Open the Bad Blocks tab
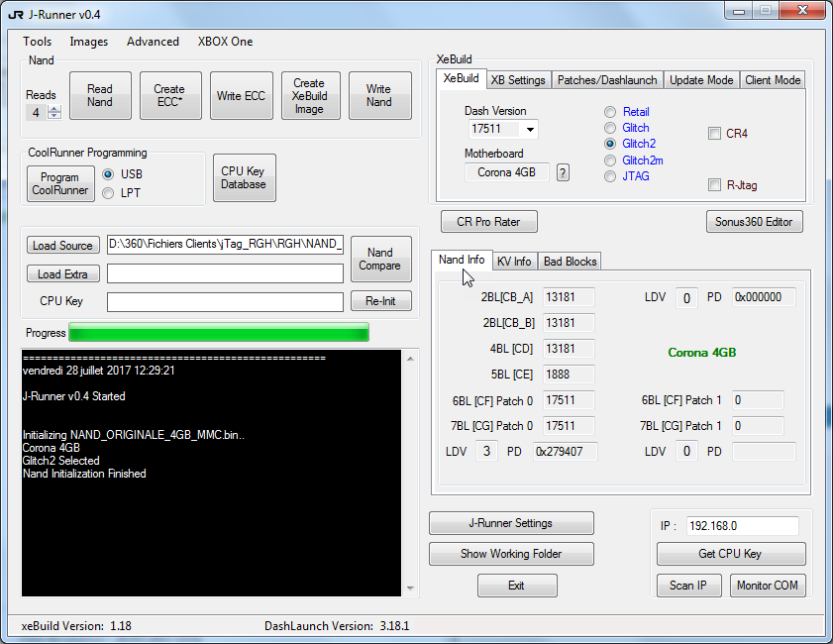Viewport: 833px width, 644px height. point(571,262)
